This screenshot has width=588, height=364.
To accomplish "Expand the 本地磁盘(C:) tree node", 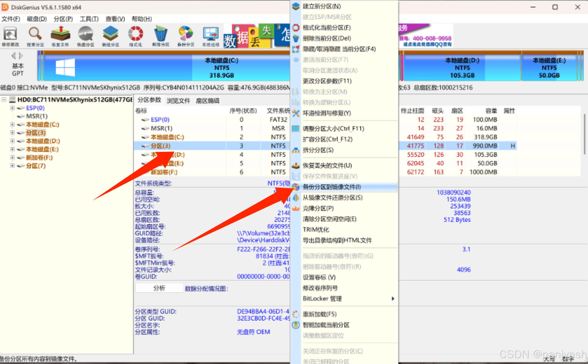I will point(12,125).
